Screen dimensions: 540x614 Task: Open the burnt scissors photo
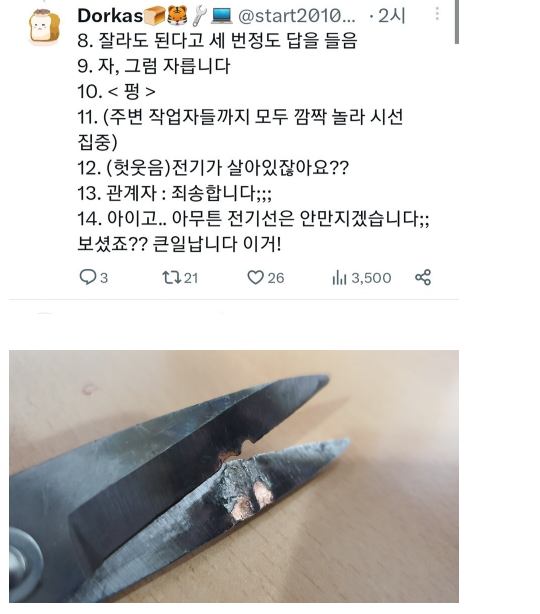pos(234,476)
